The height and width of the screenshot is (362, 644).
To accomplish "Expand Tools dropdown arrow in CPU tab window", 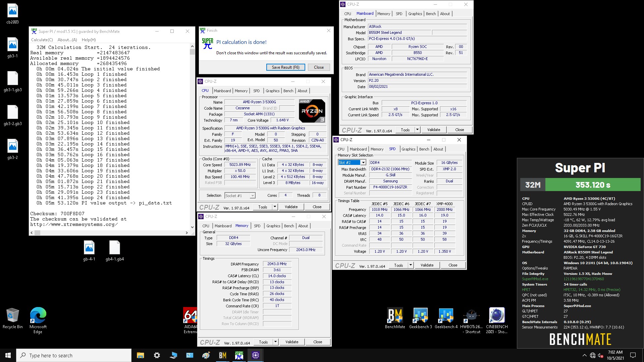I will click(275, 207).
